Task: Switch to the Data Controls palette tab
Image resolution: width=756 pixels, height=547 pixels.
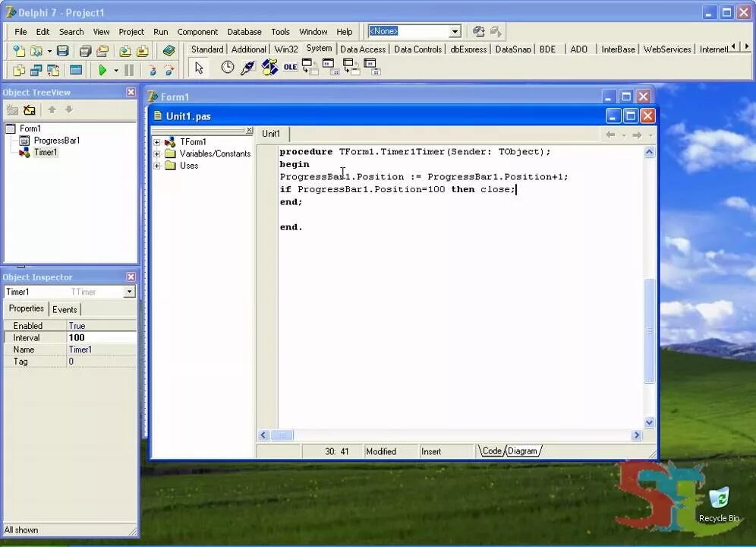Action: (417, 49)
